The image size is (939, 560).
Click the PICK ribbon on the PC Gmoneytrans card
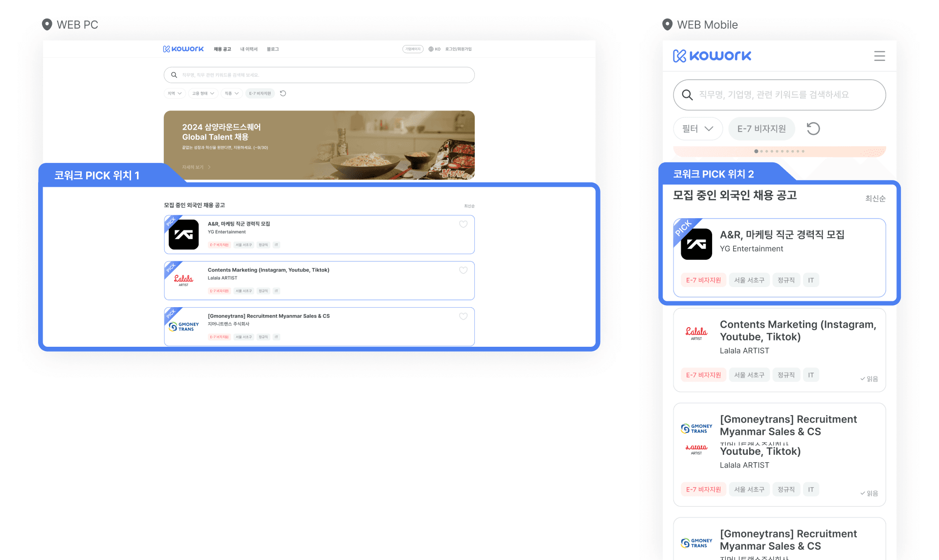(171, 314)
